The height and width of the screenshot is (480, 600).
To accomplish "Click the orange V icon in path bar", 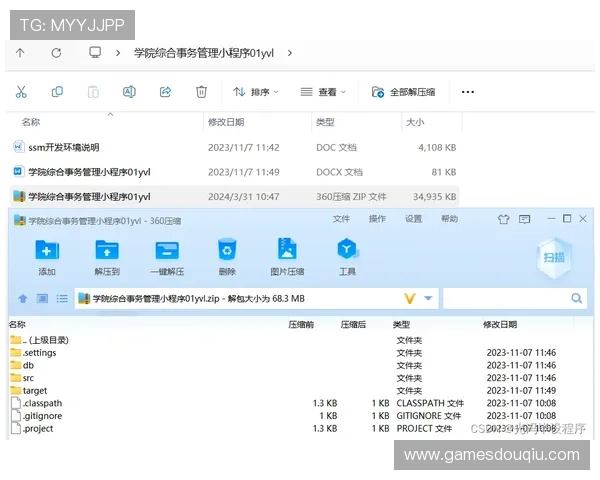I will (410, 299).
